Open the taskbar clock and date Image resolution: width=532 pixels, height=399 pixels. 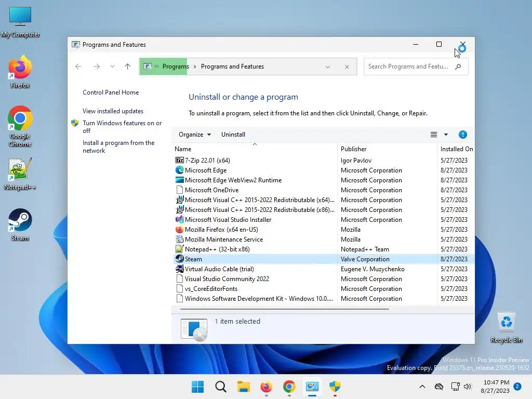pos(495,387)
